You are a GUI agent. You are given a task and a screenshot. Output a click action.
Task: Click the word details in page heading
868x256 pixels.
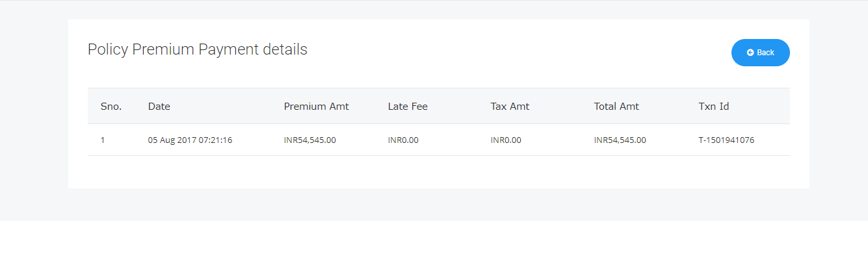click(285, 49)
